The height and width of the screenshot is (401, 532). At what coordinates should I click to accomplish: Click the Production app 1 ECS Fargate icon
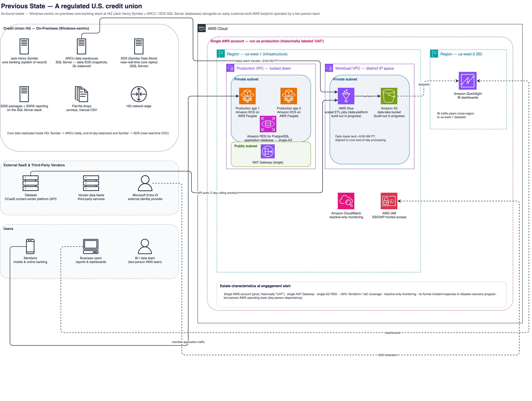[247, 96]
